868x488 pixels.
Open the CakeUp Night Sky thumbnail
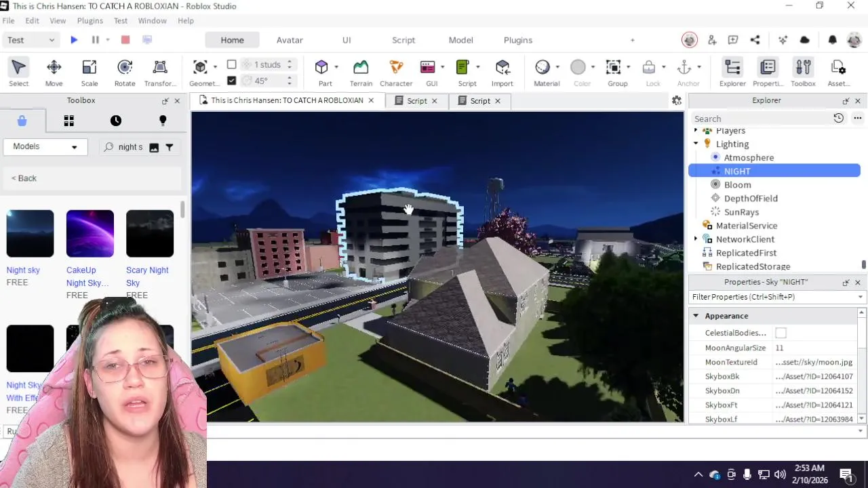tap(90, 233)
